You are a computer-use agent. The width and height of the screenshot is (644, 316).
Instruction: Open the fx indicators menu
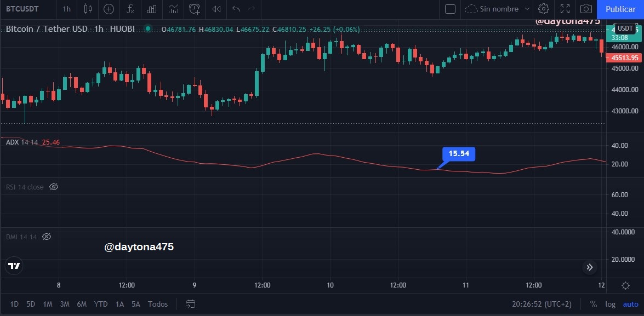(130, 9)
